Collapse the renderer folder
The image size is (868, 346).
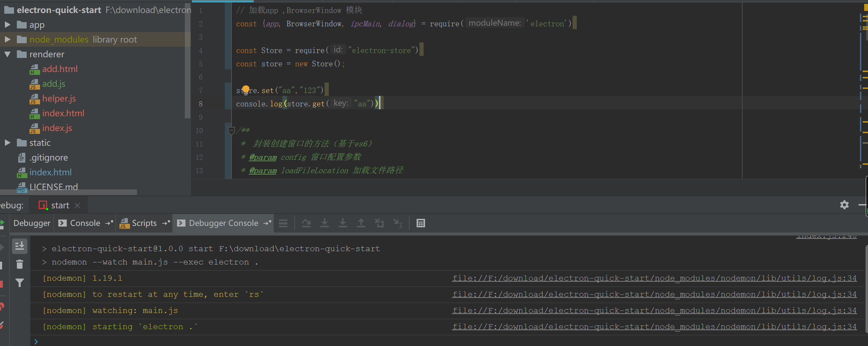[x=7, y=54]
